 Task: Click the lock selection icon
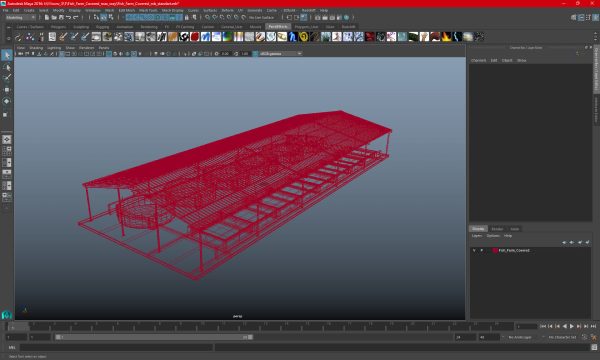point(187,17)
